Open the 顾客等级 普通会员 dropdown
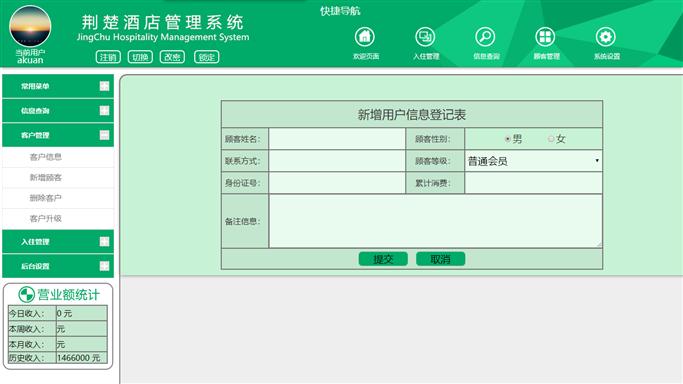Viewport: 683px width, 384px height. (534, 161)
